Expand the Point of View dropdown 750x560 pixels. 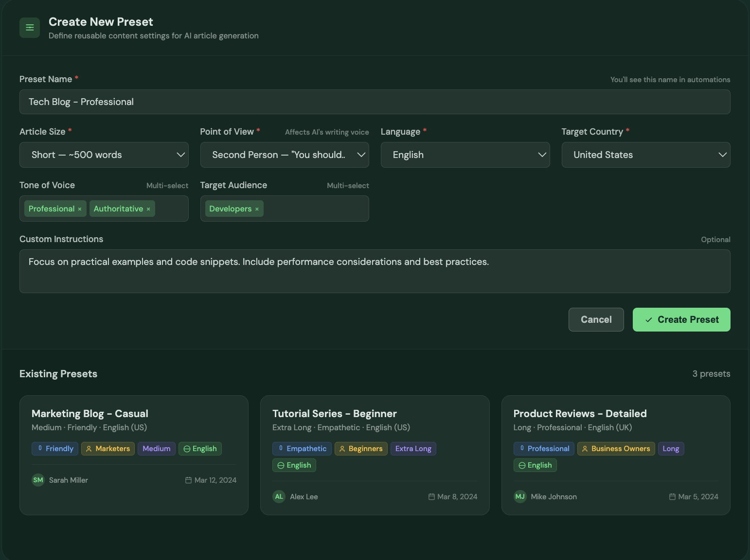click(285, 155)
